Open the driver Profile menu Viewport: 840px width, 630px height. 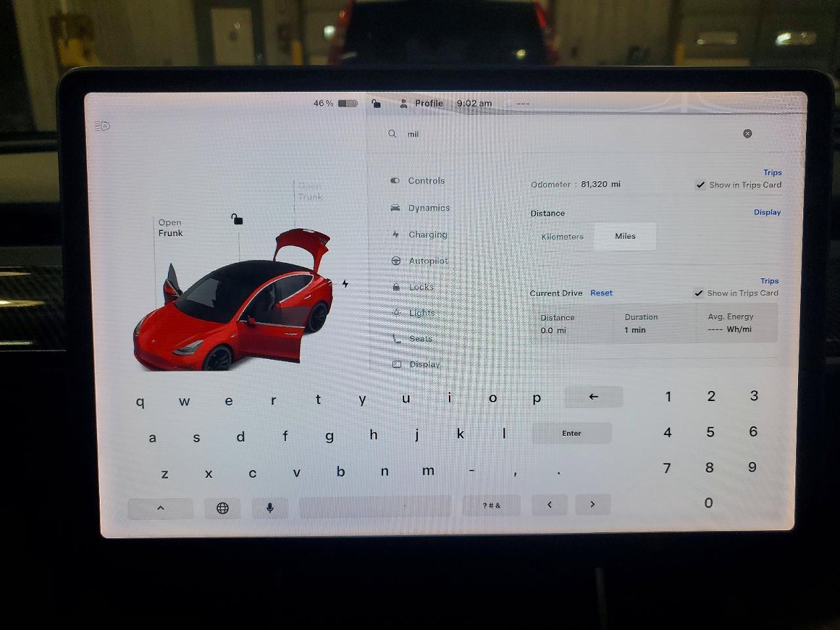pyautogui.click(x=422, y=104)
